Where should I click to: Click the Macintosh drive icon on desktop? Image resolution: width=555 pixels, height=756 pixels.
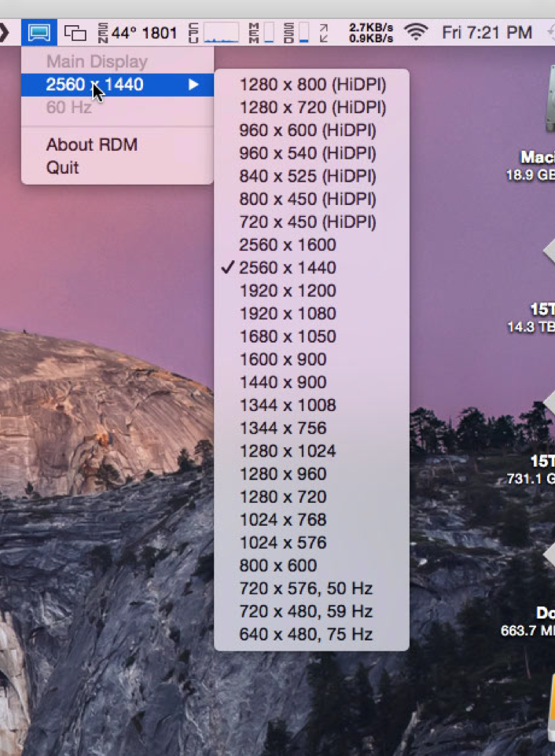[x=549, y=99]
